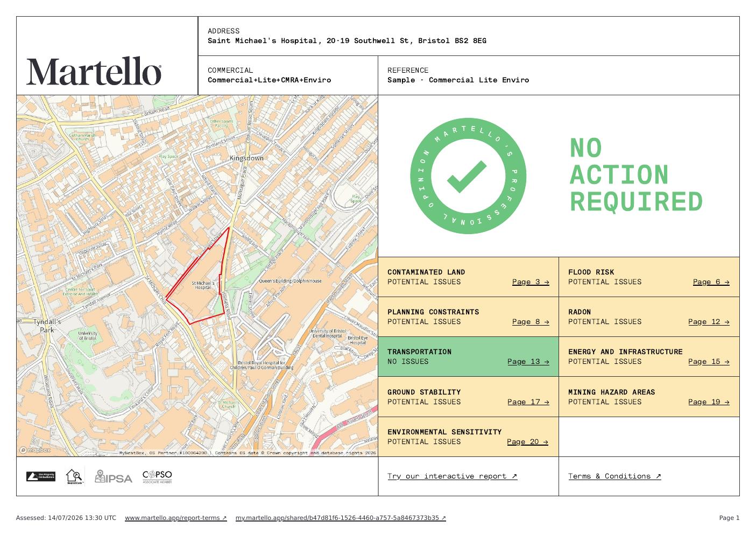Viewport: 756px width, 535px height.
Task: Click the SearchCode logo
Action: (x=74, y=476)
